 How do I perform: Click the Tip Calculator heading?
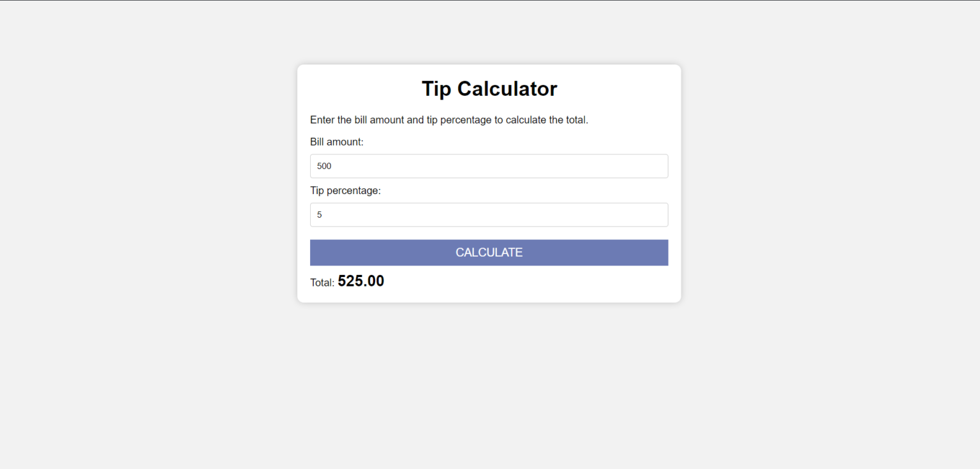pyautogui.click(x=489, y=88)
